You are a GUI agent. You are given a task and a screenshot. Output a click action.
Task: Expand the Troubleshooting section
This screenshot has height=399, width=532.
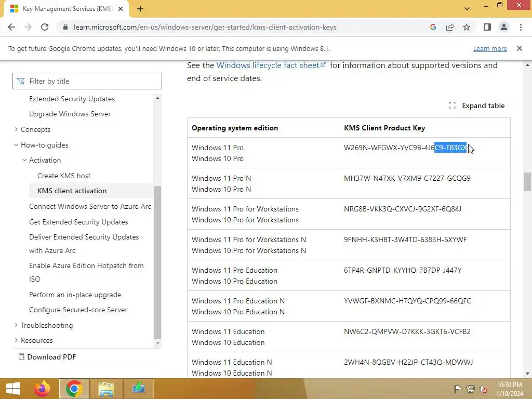coord(46,325)
